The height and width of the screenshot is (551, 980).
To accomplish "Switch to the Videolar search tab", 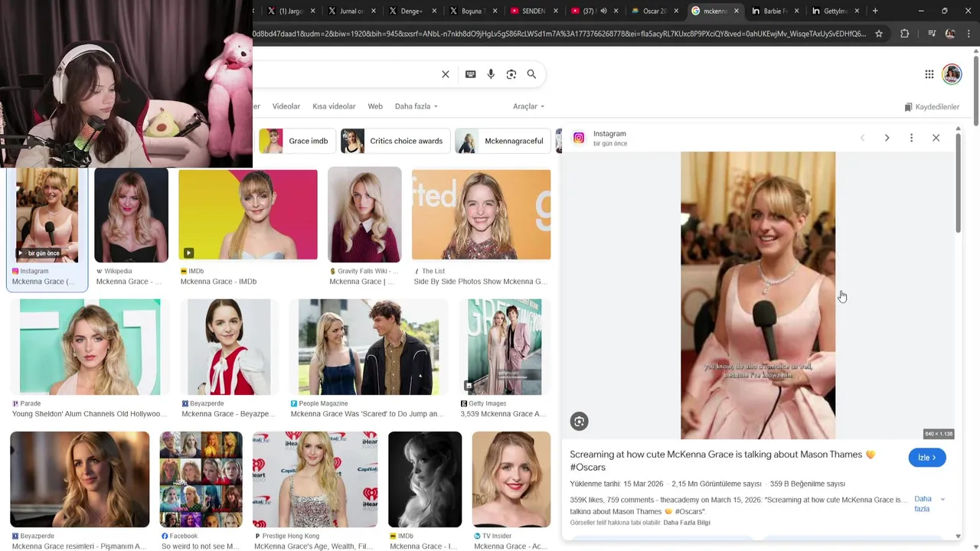I will (x=286, y=106).
